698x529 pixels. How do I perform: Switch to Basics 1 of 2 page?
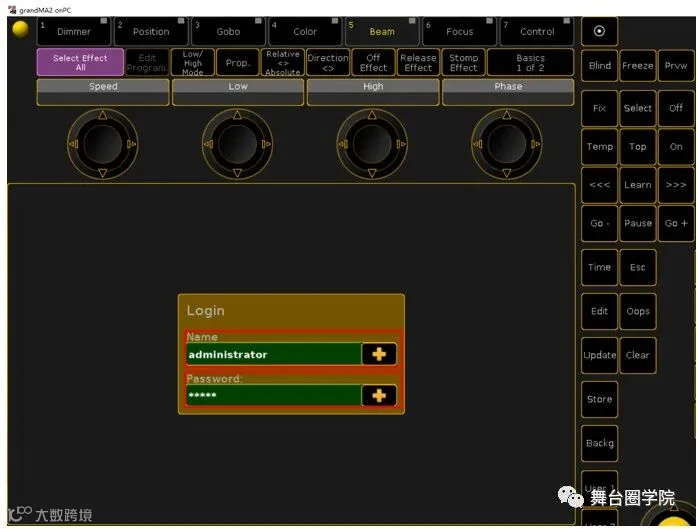click(530, 62)
